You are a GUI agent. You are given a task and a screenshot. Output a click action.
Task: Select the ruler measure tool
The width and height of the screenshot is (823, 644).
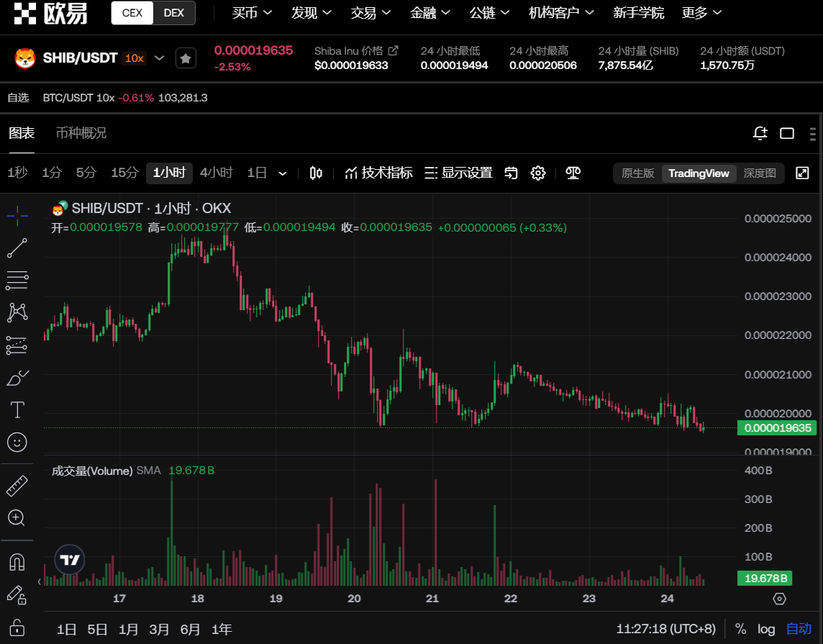[x=17, y=486]
